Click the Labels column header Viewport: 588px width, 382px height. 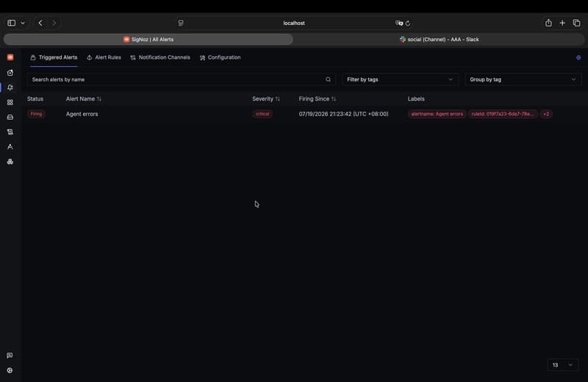[x=416, y=99]
